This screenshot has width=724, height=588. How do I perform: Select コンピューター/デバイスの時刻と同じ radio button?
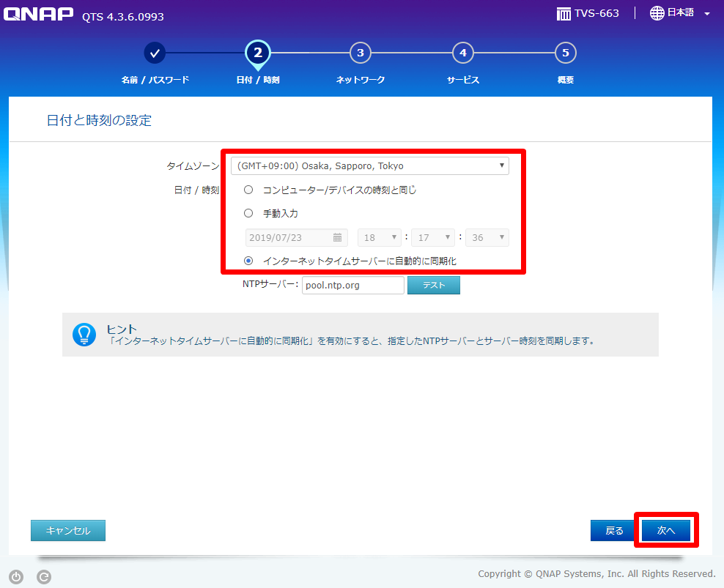248,190
